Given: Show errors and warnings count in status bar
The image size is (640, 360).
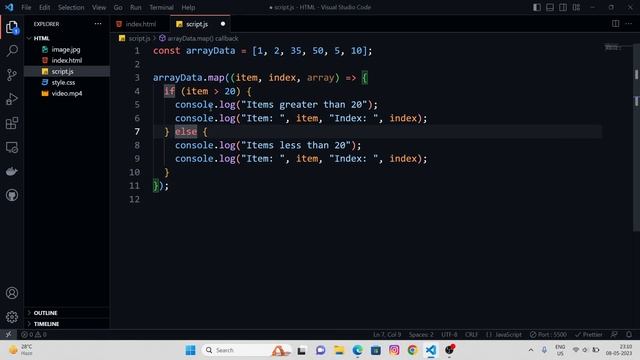Looking at the screenshot, I should tap(34, 334).
